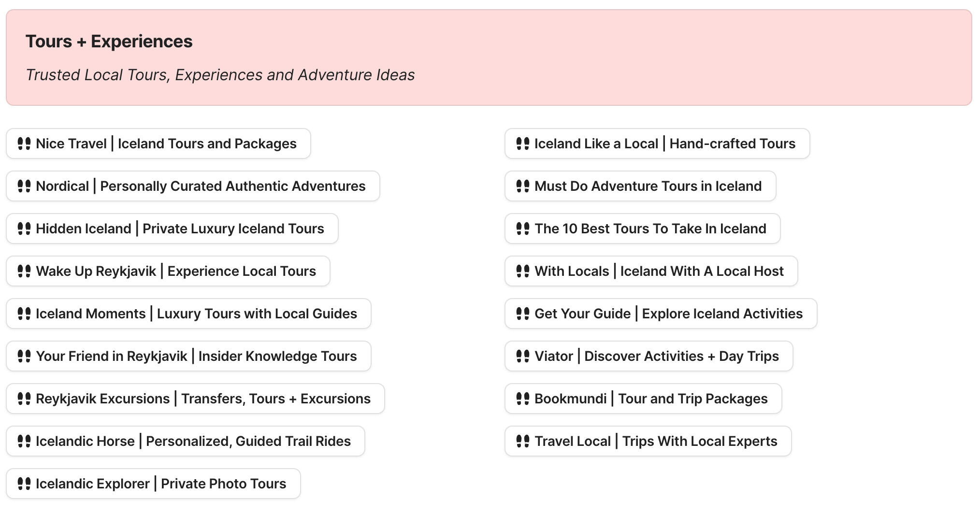Image resolution: width=980 pixels, height=514 pixels.
Task: Open Nice Travel Iceland Tours and Packages
Action: [166, 143]
